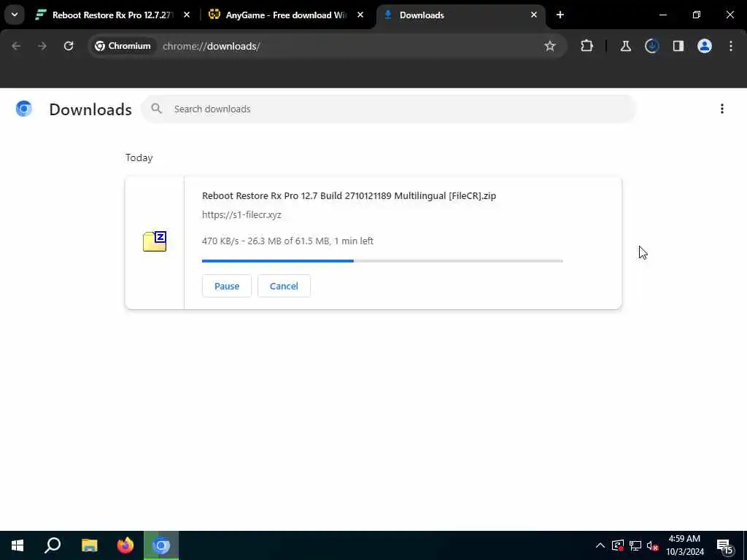The height and width of the screenshot is (560, 747).
Task: Close the Reboot Restore Rx Pro tab
Action: click(187, 15)
